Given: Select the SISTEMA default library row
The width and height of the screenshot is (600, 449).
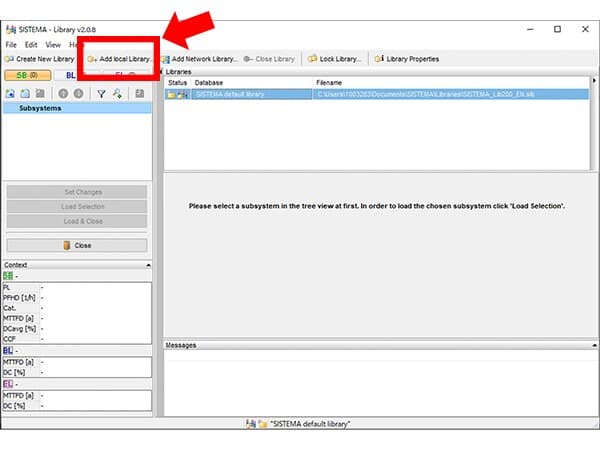Looking at the screenshot, I should pos(377,94).
